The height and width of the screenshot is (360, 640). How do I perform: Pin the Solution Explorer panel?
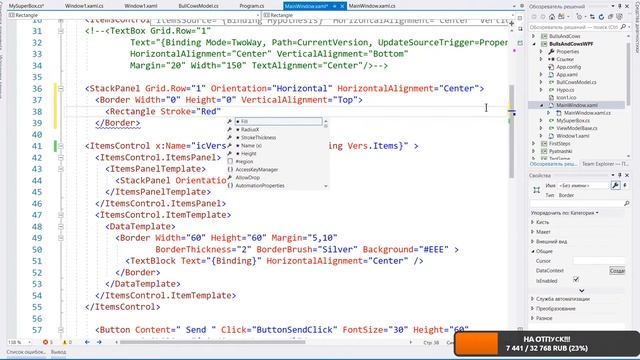(x=620, y=6)
